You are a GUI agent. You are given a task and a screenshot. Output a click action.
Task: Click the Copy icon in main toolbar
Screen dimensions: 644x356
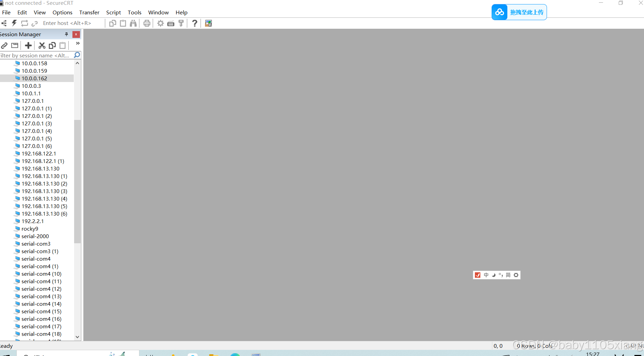click(x=113, y=23)
